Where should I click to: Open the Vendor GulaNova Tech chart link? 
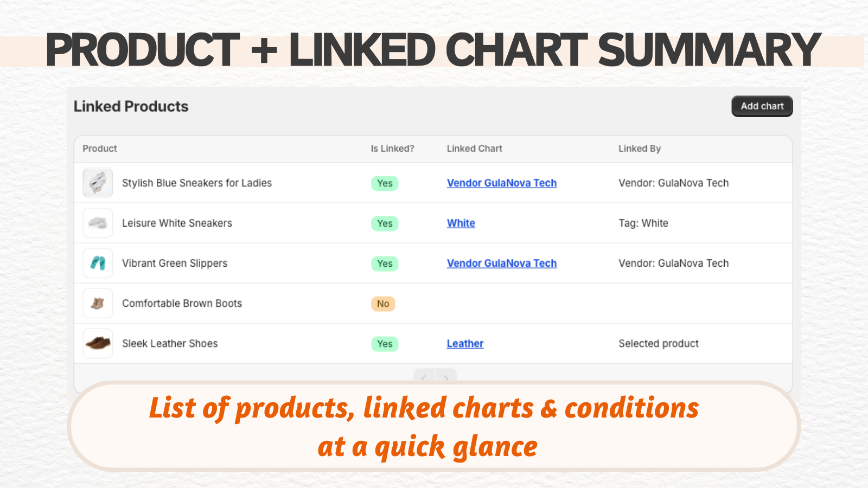[x=501, y=183]
